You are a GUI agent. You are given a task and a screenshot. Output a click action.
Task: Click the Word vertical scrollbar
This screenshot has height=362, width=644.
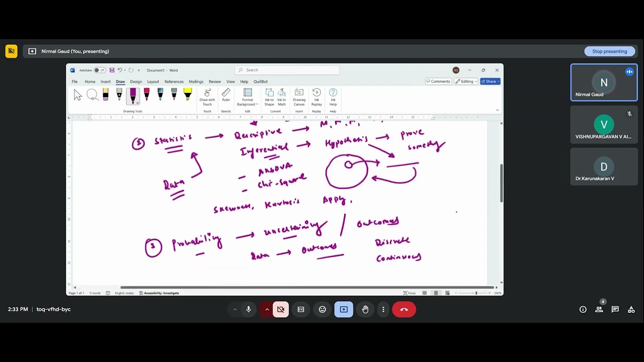(x=501, y=184)
